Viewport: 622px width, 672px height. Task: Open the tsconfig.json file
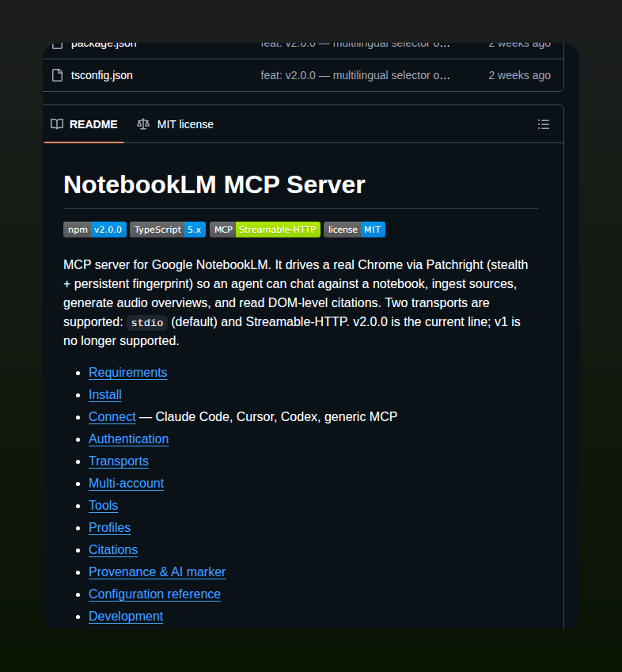(x=102, y=75)
